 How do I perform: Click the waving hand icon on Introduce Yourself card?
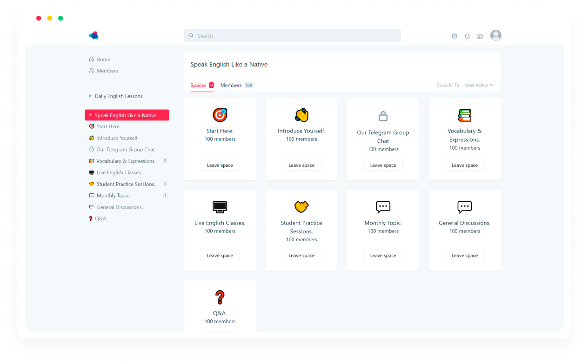pyautogui.click(x=301, y=115)
